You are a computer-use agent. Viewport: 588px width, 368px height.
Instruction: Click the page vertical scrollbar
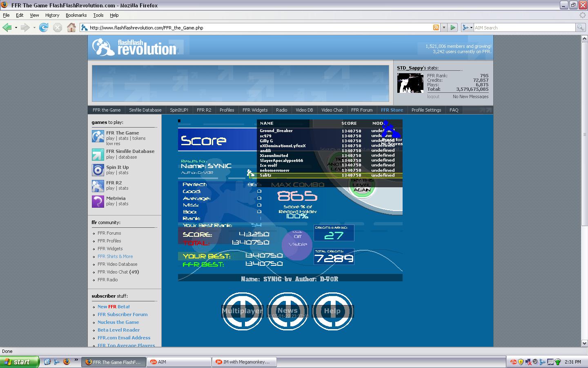click(x=584, y=191)
